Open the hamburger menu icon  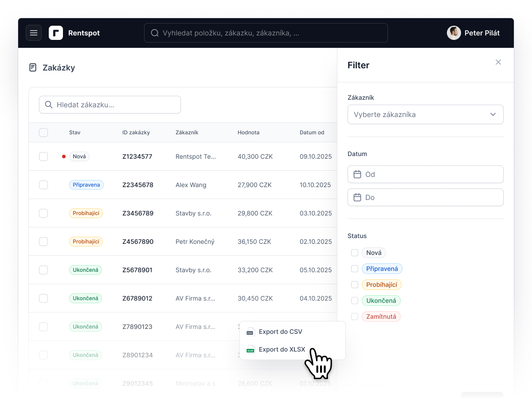tap(34, 33)
